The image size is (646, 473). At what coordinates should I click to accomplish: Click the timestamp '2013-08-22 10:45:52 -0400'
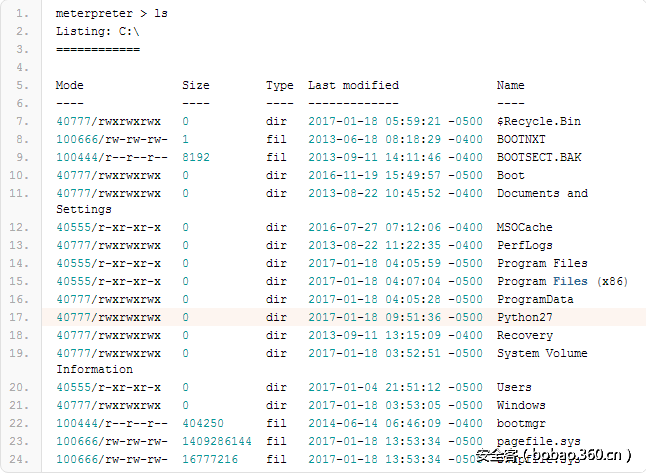(x=396, y=194)
